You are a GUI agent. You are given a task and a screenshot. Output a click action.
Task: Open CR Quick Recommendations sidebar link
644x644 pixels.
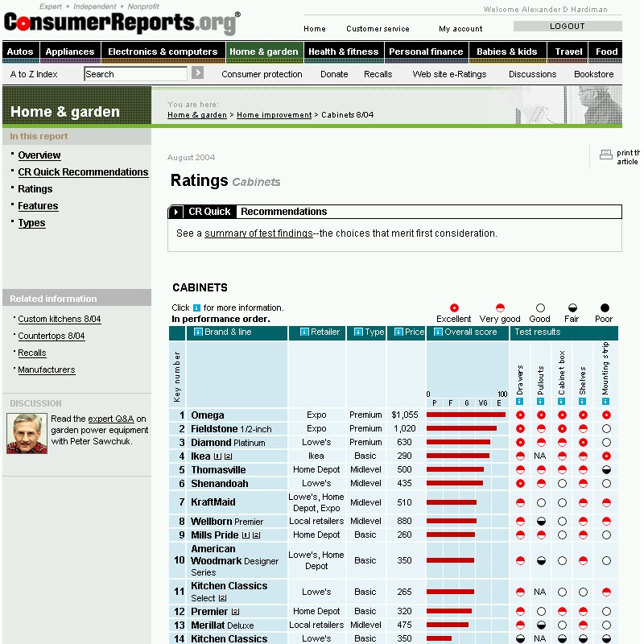[83, 172]
